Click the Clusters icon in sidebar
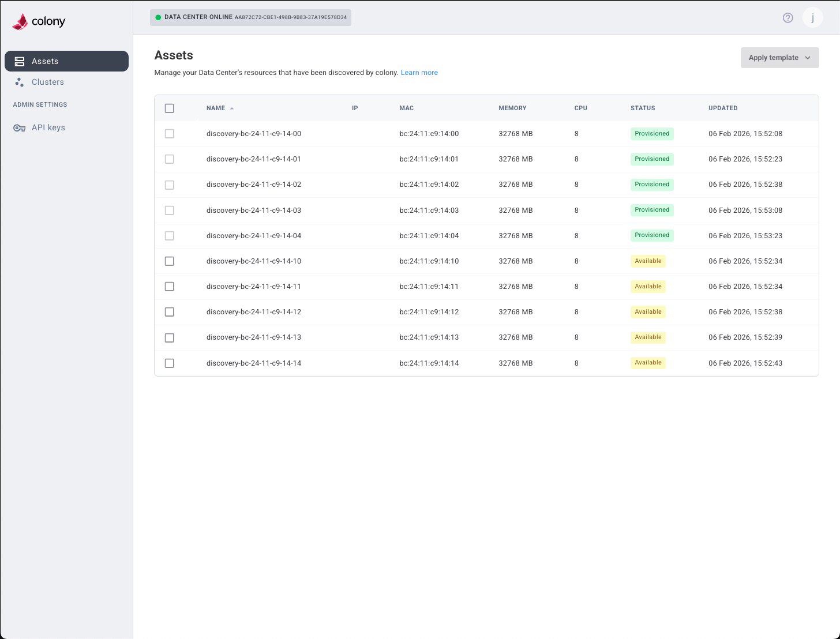The height and width of the screenshot is (639, 840). tap(20, 82)
